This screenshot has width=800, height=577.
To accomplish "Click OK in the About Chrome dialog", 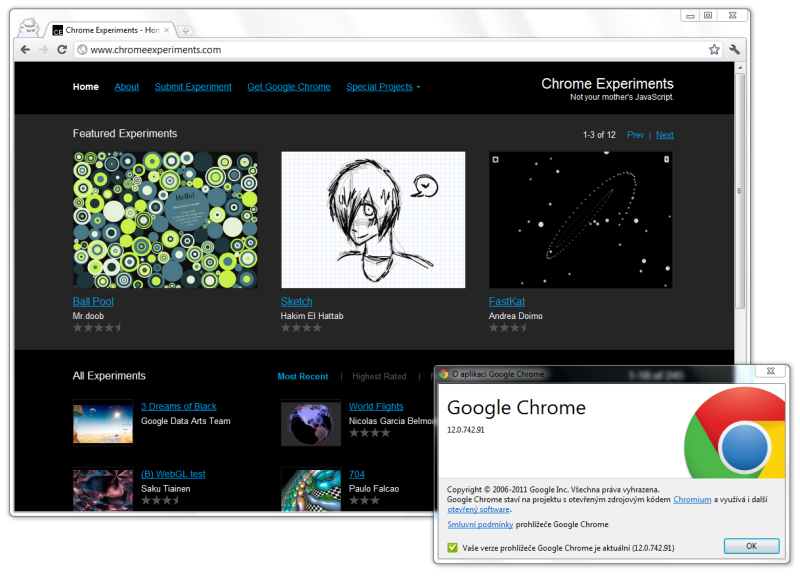I will click(752, 546).
